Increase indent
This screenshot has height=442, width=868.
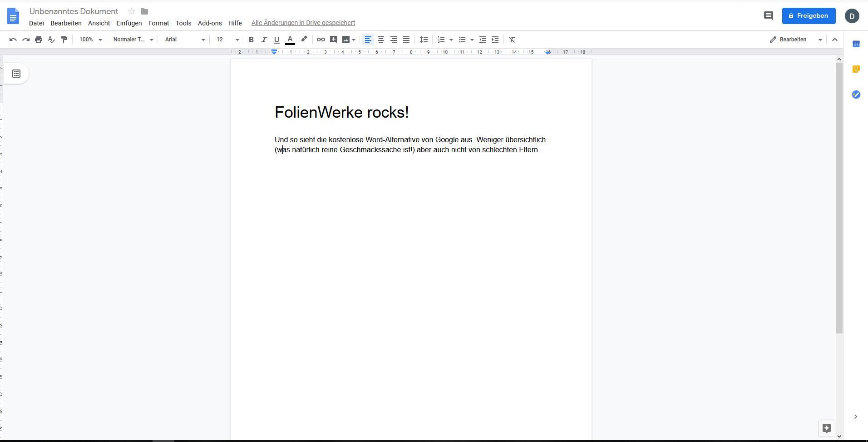coord(495,40)
